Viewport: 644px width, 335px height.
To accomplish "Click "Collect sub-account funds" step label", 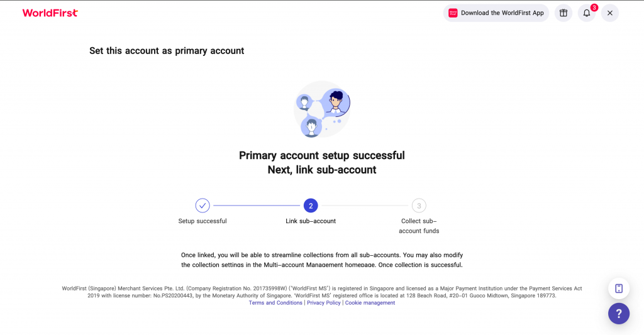I will [419, 226].
